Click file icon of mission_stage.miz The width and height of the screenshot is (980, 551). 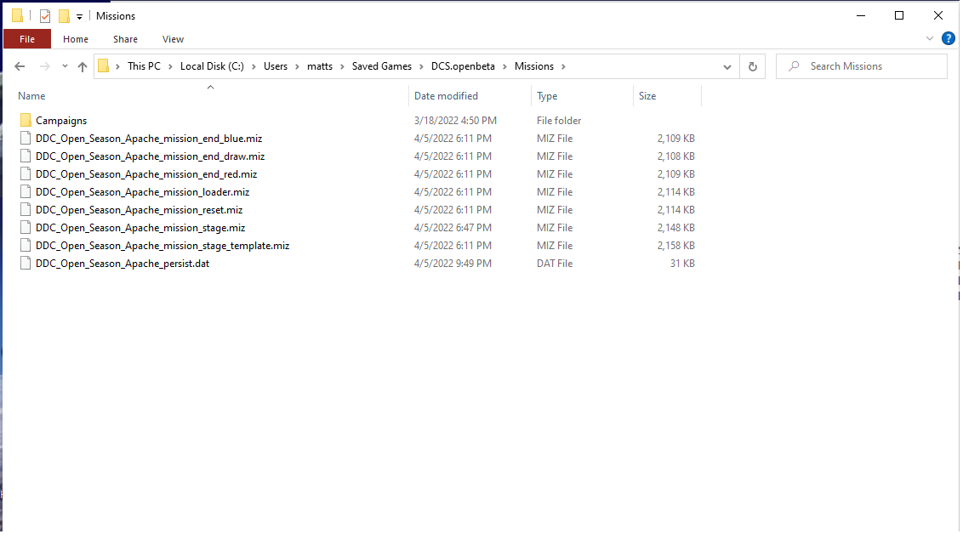[x=26, y=227]
